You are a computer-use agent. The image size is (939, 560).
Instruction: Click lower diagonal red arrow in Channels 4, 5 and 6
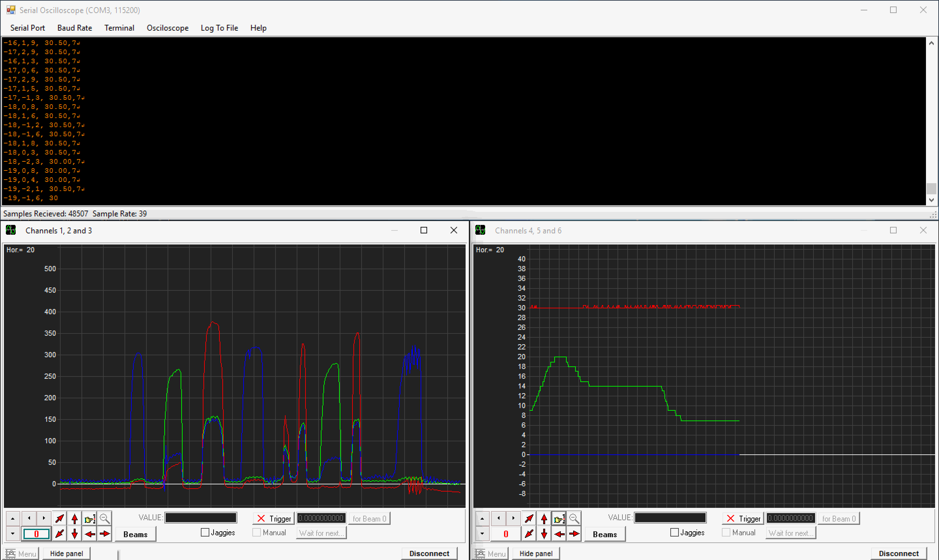(529, 534)
